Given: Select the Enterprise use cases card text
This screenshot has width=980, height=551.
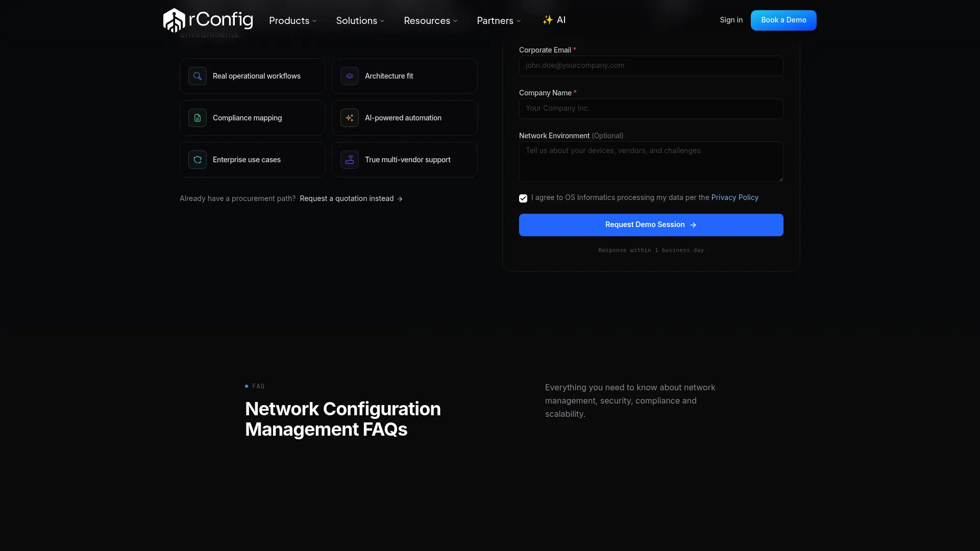Looking at the screenshot, I should 247,160.
